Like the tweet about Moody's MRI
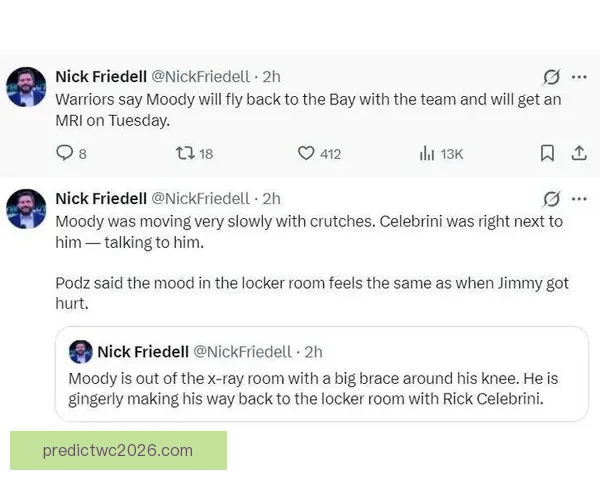Viewport: 600px width, 480px height. point(307,153)
